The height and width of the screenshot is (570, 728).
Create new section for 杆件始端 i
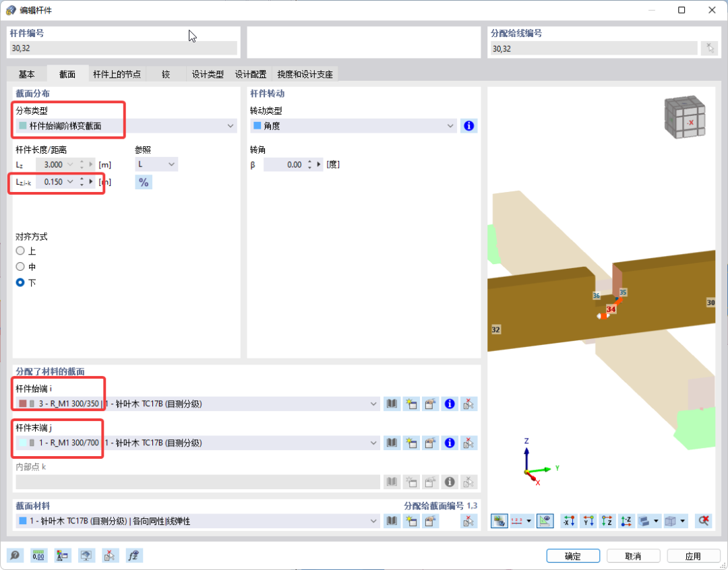pyautogui.click(x=411, y=404)
